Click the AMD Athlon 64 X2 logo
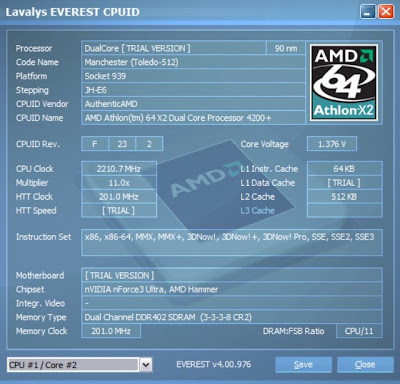This screenshot has height=384, width=400. pyautogui.click(x=344, y=83)
